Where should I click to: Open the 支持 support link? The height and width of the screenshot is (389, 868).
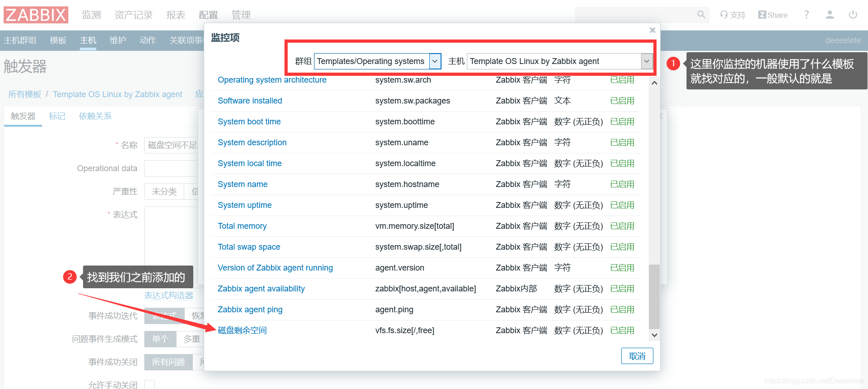733,15
